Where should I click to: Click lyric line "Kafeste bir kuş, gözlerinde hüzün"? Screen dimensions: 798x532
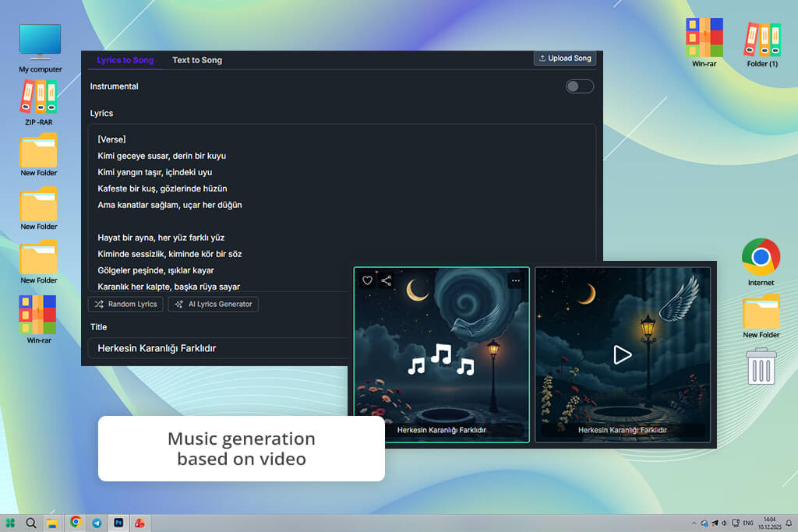(x=162, y=188)
